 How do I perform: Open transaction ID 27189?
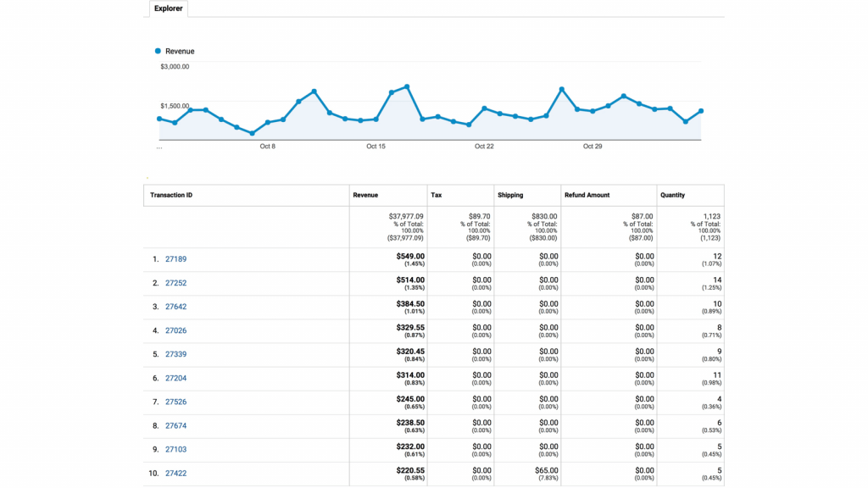pos(175,259)
